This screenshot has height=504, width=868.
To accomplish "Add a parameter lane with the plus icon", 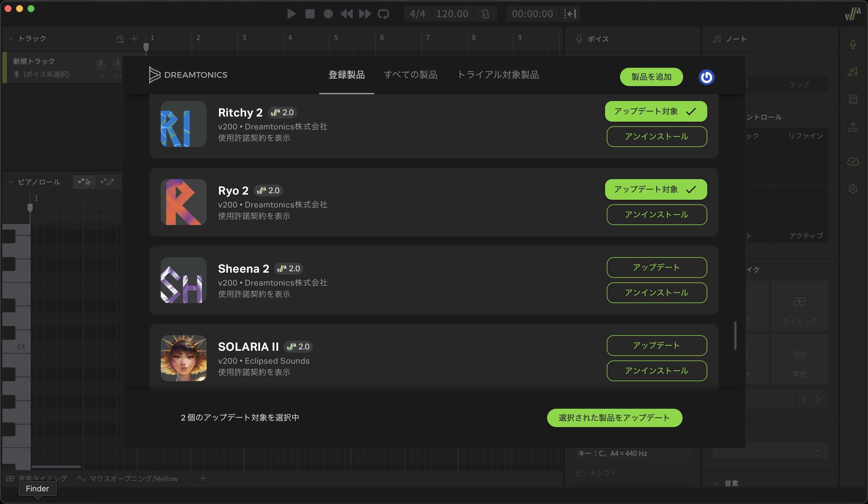I will 203,478.
